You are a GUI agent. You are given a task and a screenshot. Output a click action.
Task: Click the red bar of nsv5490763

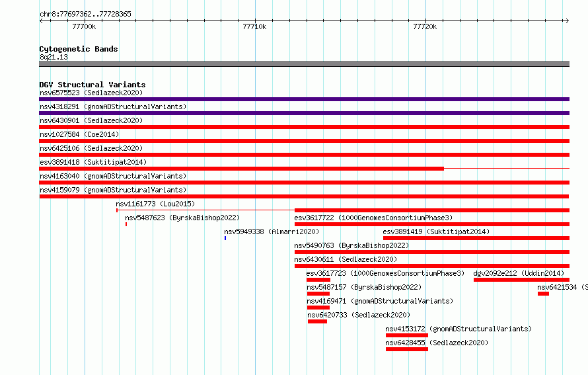pyautogui.click(x=432, y=252)
